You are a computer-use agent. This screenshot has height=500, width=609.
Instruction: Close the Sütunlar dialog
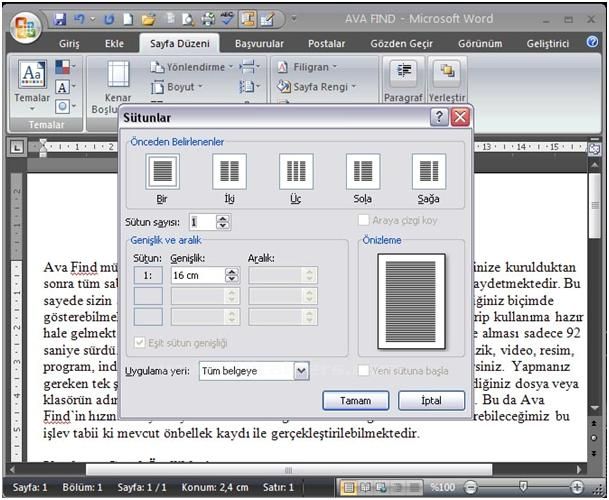click(x=460, y=117)
